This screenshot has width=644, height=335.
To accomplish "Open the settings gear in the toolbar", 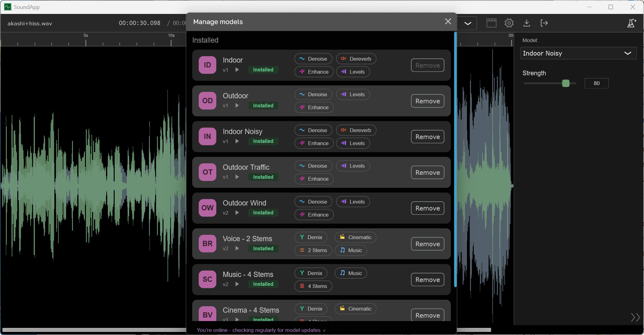I will point(509,23).
